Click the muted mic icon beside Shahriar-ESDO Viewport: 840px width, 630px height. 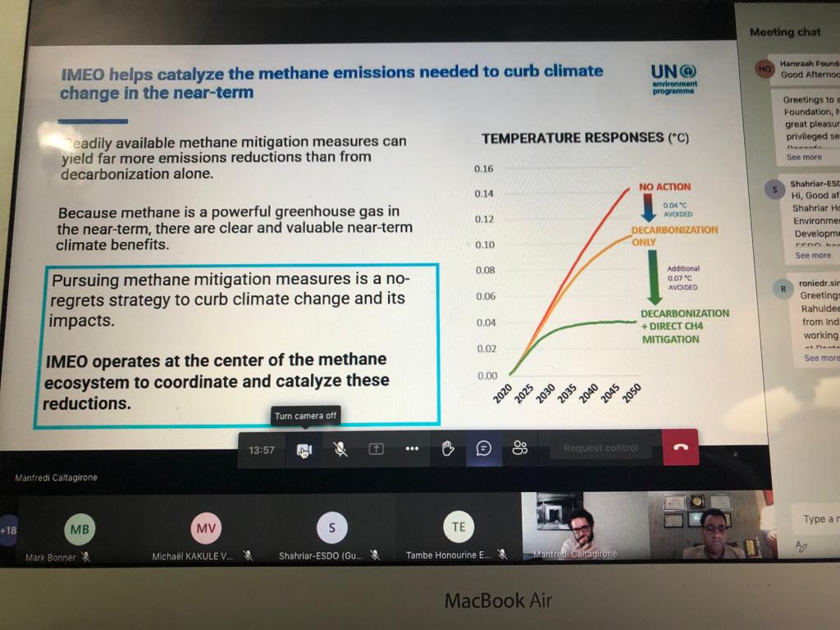pos(375,555)
